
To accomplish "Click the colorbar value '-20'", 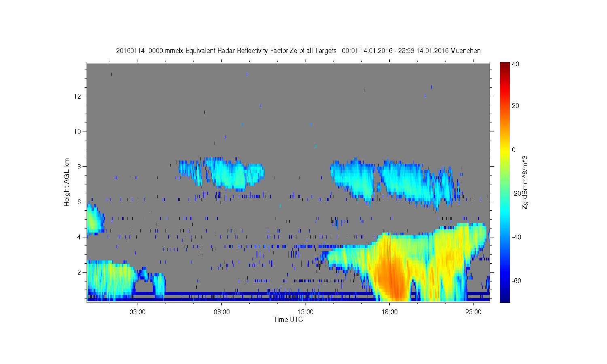I will pyautogui.click(x=517, y=193).
